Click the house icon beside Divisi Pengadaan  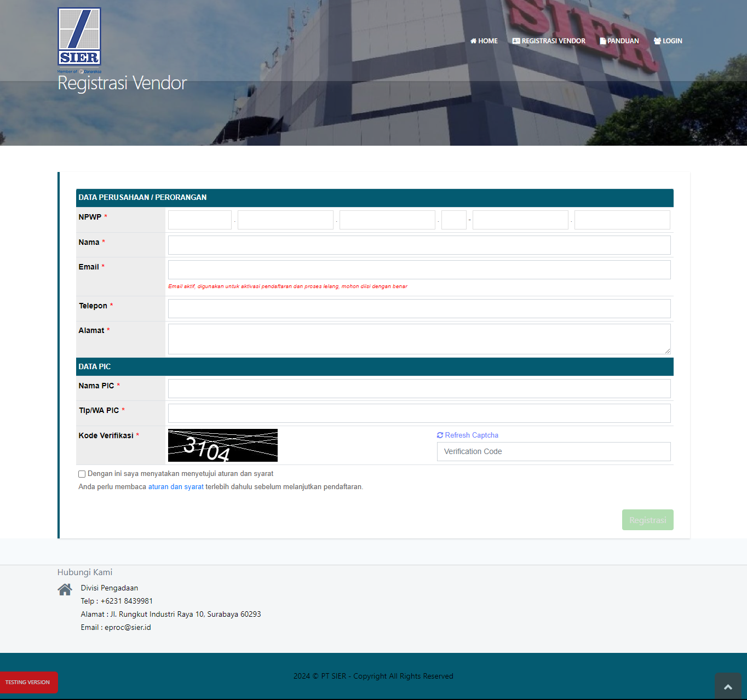[x=65, y=589]
